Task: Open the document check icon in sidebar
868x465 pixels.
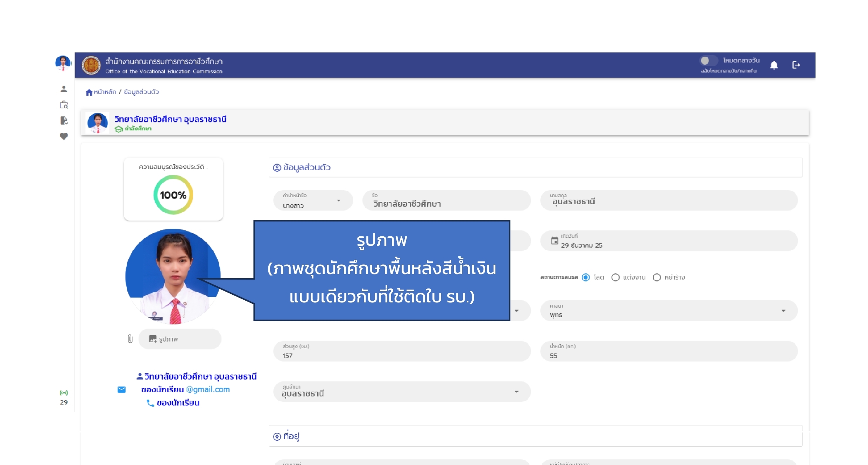Action: coord(64,121)
